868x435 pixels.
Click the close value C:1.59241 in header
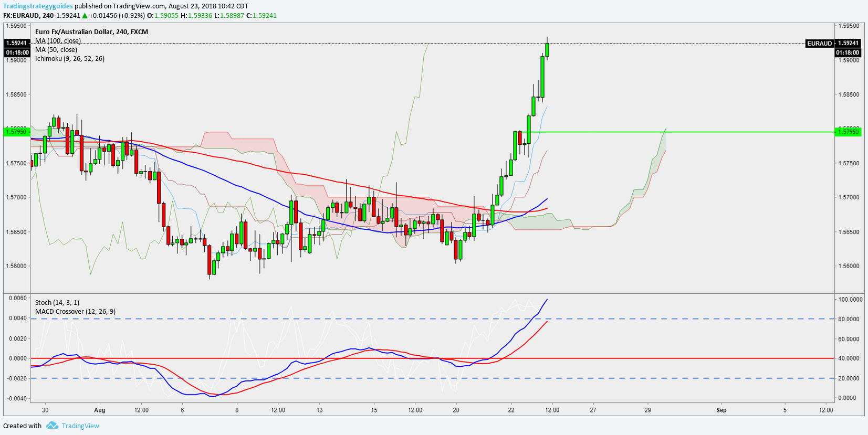click(261, 16)
